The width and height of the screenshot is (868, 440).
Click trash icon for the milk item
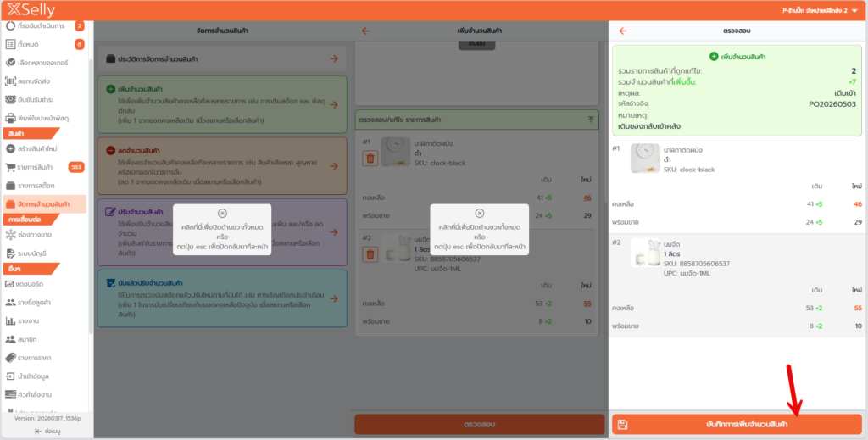[370, 253]
